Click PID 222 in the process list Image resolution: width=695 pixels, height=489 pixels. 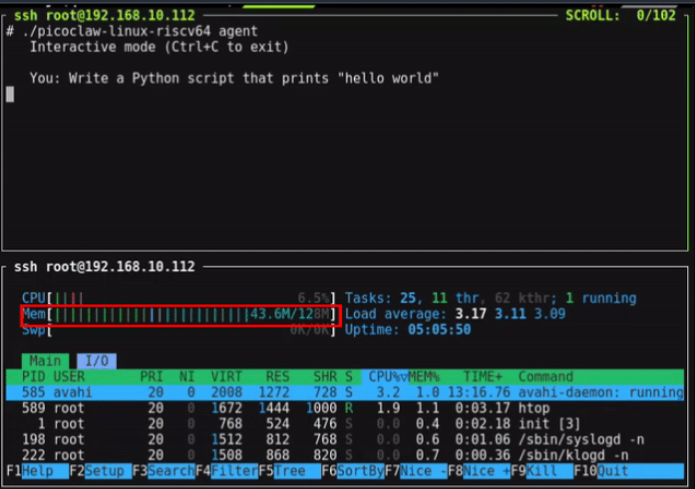[x=33, y=455]
